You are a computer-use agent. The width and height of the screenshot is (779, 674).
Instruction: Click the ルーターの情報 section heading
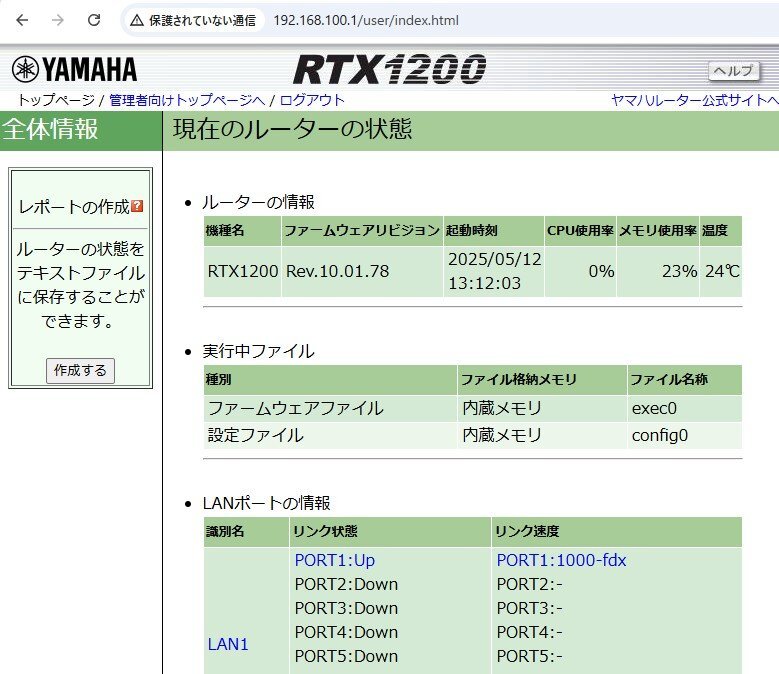pyautogui.click(x=258, y=202)
